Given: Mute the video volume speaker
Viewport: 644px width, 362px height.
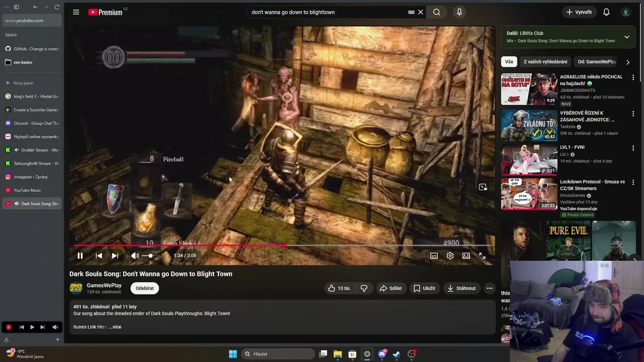Looking at the screenshot, I should click(135, 255).
